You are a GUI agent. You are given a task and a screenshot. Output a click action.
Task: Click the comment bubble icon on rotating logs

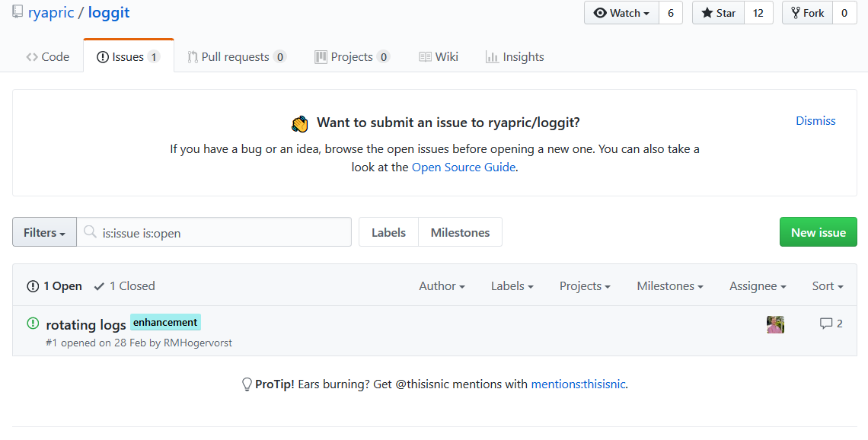coord(825,324)
